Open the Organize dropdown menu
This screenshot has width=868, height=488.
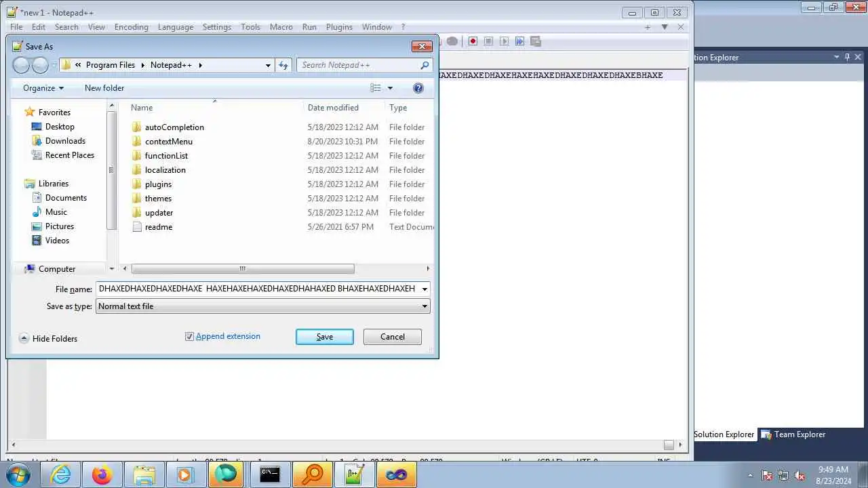pos(43,88)
